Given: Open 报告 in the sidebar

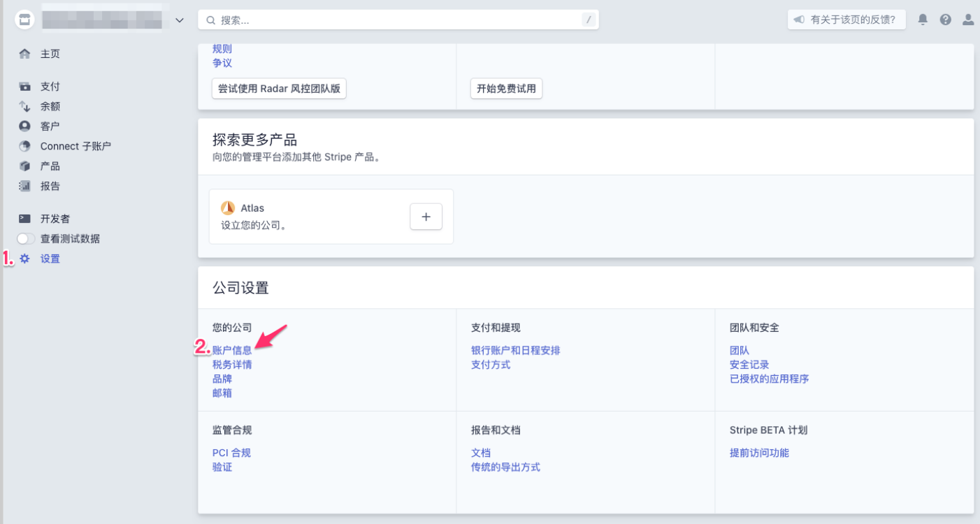Looking at the screenshot, I should tap(50, 186).
